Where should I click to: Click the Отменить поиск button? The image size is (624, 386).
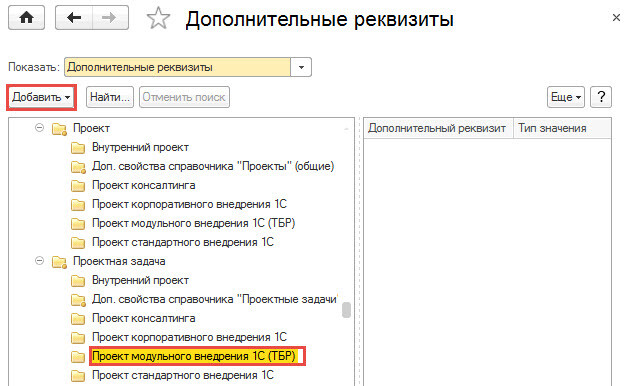pyautogui.click(x=184, y=97)
